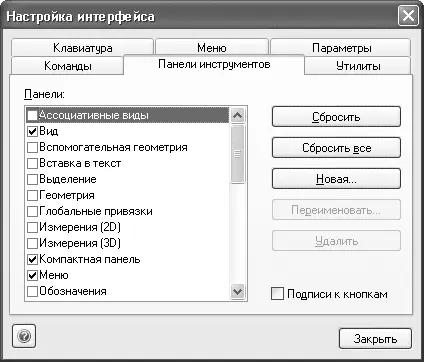Enable Подписи к кнопкам checkbox
424x362 pixels.
click(x=277, y=294)
